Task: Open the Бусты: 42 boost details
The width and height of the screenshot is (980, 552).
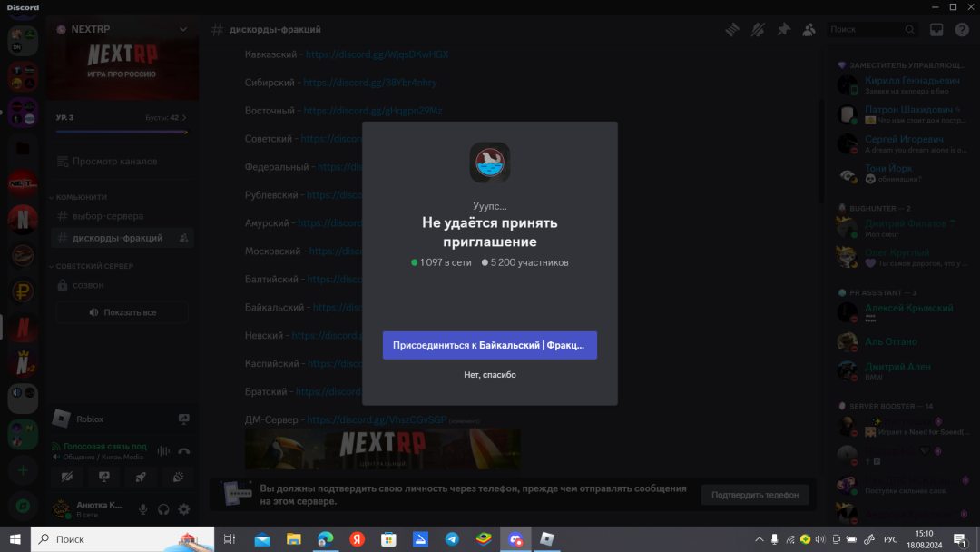Action: 166,117
